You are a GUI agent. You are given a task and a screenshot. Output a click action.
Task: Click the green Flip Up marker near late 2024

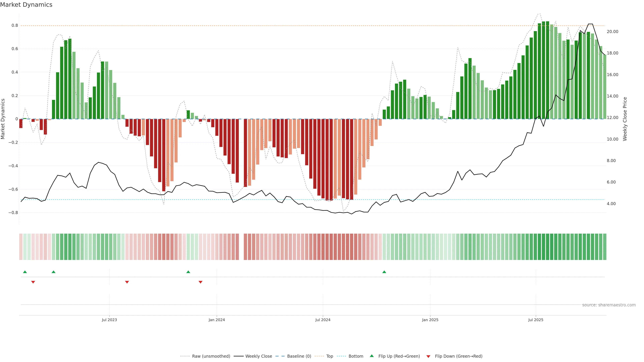pyautogui.click(x=384, y=272)
